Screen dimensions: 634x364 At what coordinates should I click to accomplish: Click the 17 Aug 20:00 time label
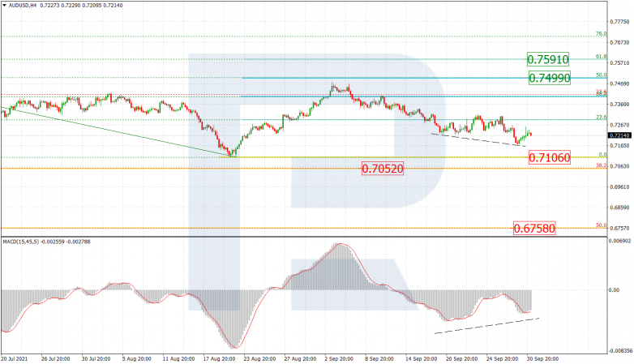tap(218, 359)
